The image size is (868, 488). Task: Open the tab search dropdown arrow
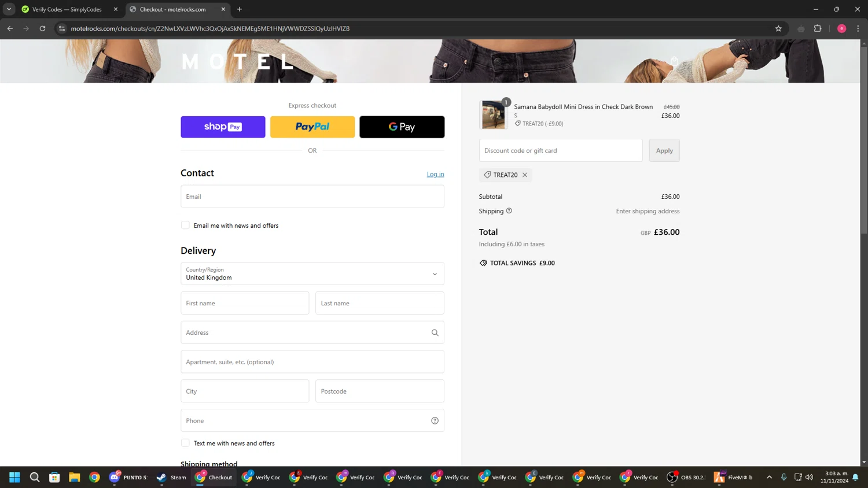point(9,9)
